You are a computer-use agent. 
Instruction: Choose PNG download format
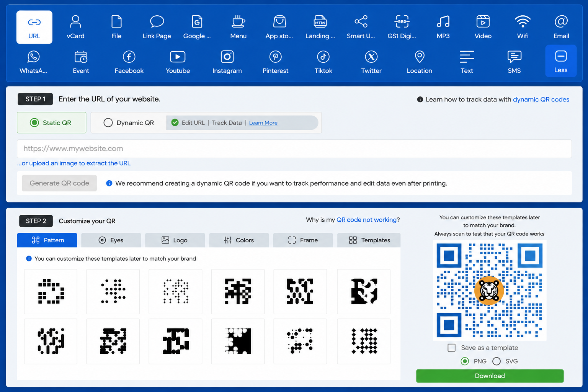465,361
